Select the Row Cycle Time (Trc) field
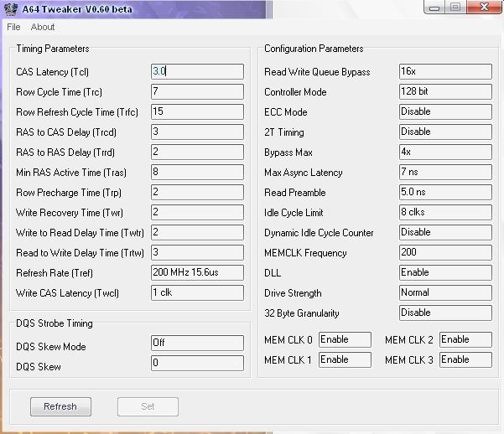The height and width of the screenshot is (434, 504). [x=197, y=91]
